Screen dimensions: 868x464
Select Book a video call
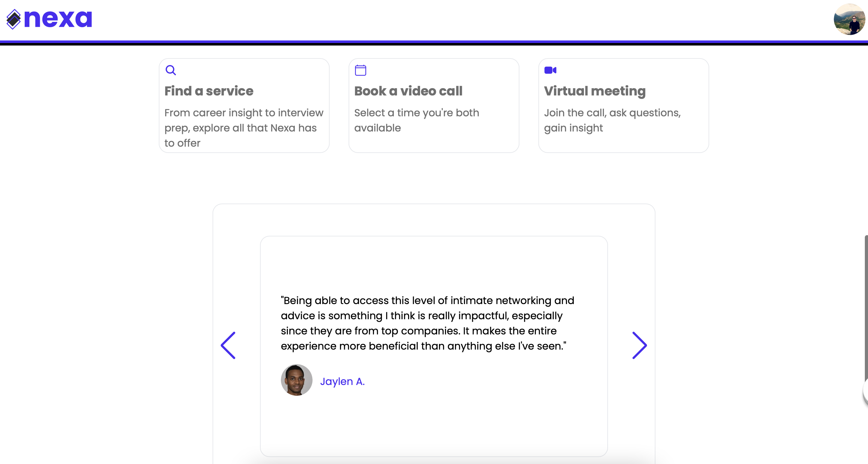pyautogui.click(x=434, y=105)
